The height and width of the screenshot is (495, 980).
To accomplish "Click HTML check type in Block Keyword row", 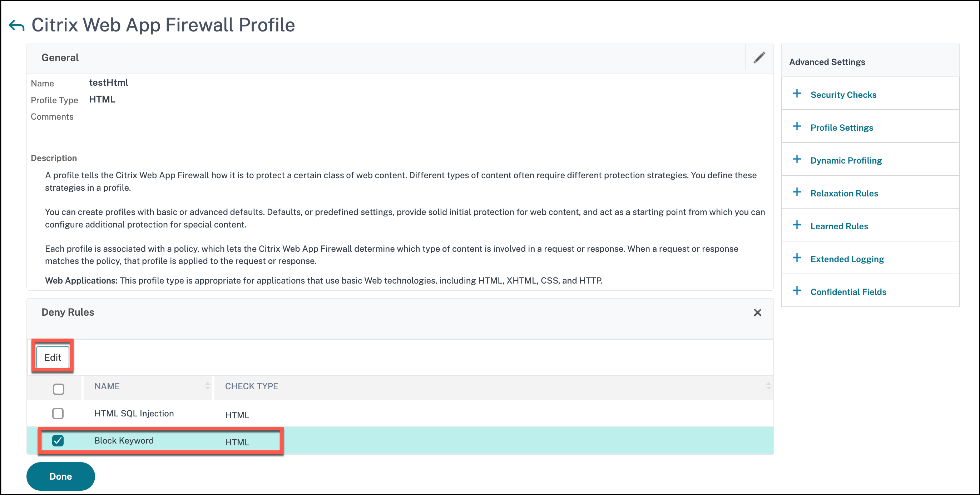I will [237, 442].
